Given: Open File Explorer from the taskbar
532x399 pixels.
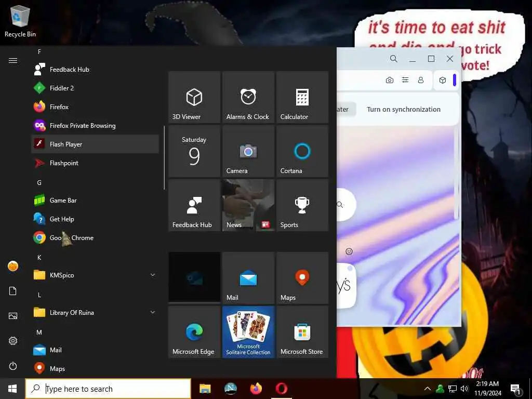Looking at the screenshot, I should [x=205, y=389].
